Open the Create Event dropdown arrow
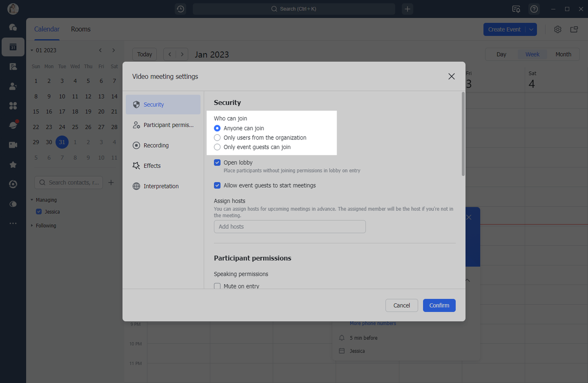 click(531, 29)
